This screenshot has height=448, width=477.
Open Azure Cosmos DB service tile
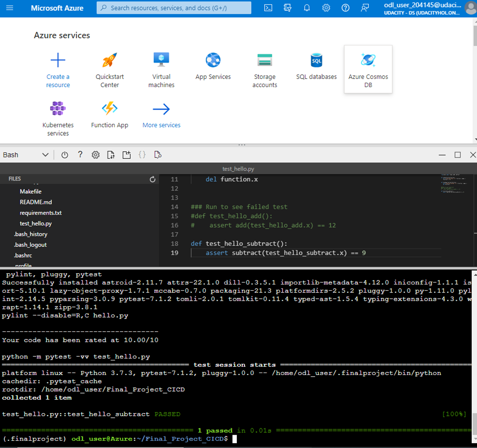click(368, 70)
